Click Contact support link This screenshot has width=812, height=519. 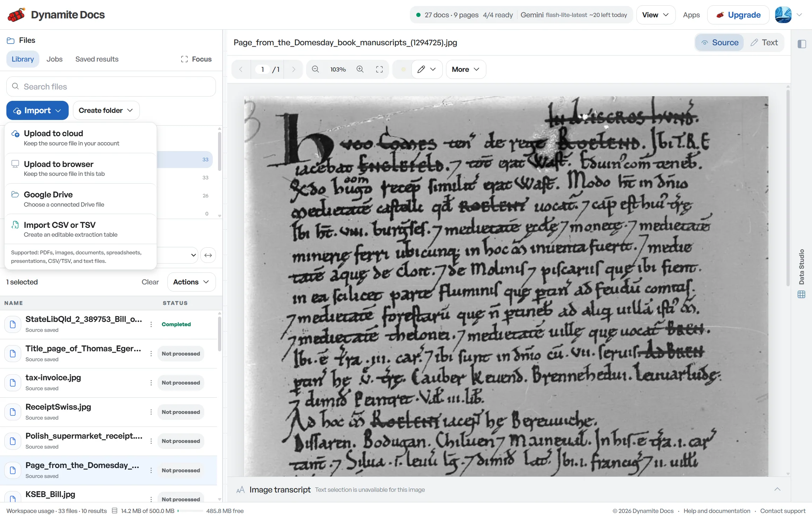pos(783,511)
